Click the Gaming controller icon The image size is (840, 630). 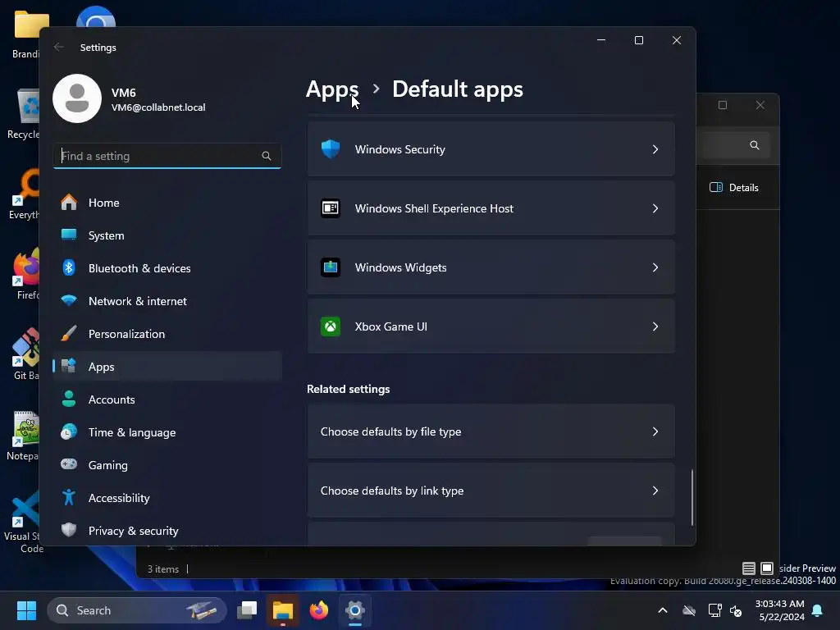click(69, 464)
